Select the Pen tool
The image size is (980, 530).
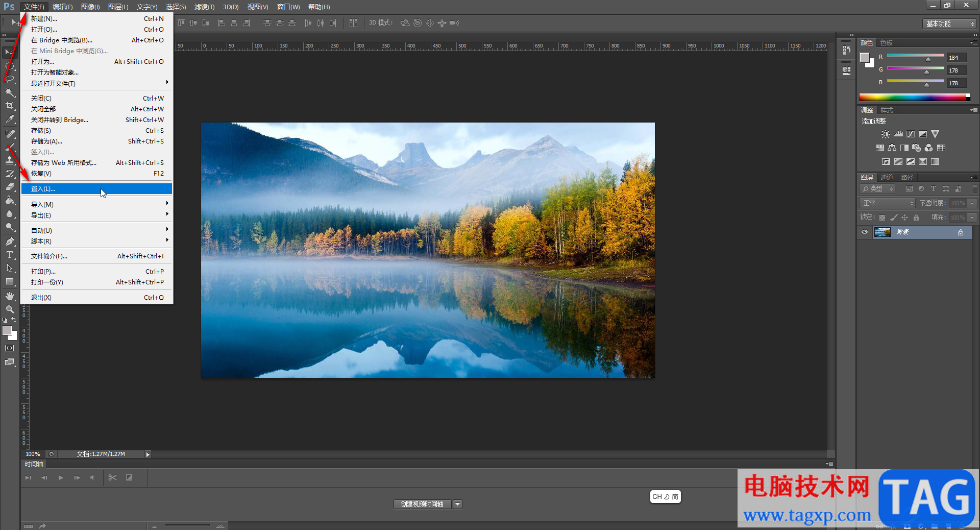point(10,241)
